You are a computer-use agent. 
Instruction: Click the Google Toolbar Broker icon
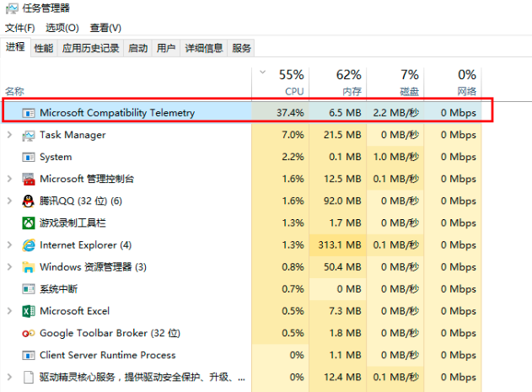tap(29, 333)
